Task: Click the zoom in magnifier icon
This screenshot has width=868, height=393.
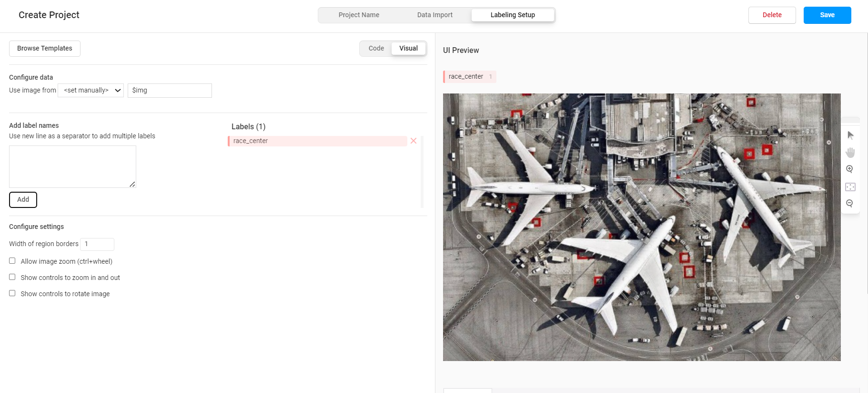Action: (x=849, y=169)
